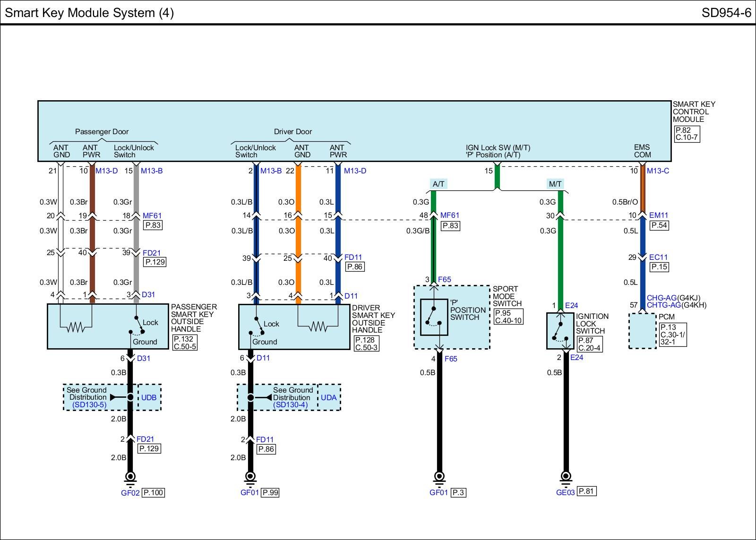756x540 pixels.
Task: Click the M13-C connector label
Action: [x=658, y=171]
